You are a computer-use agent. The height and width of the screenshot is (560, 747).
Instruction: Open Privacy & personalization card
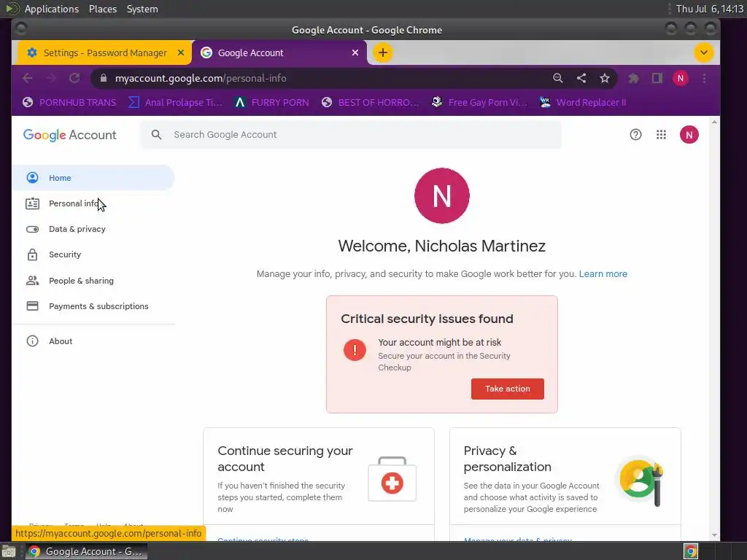click(565, 484)
